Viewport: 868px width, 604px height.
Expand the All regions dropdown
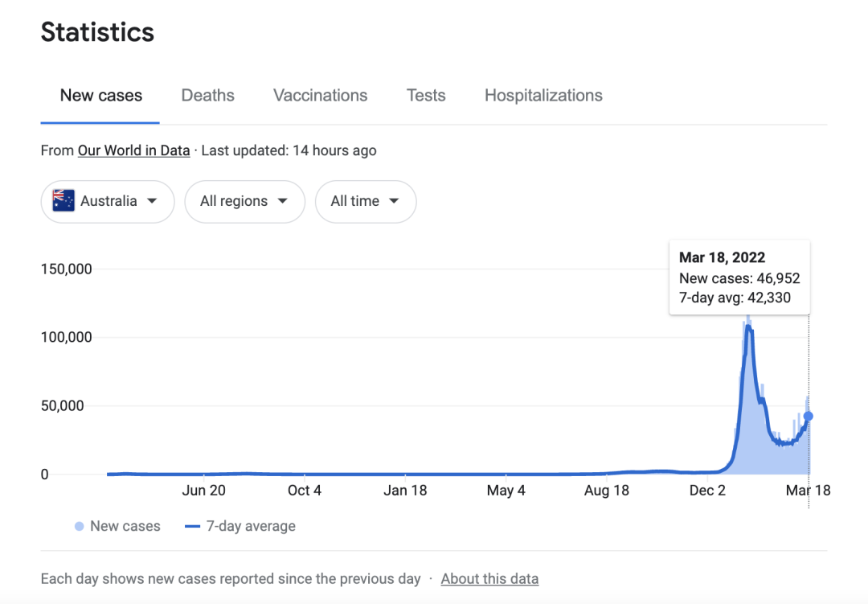click(244, 201)
